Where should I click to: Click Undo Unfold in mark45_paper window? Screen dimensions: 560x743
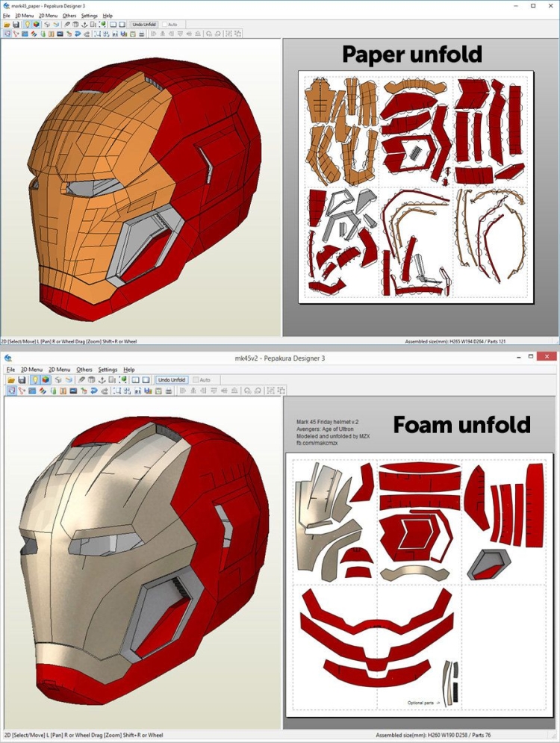(x=144, y=25)
